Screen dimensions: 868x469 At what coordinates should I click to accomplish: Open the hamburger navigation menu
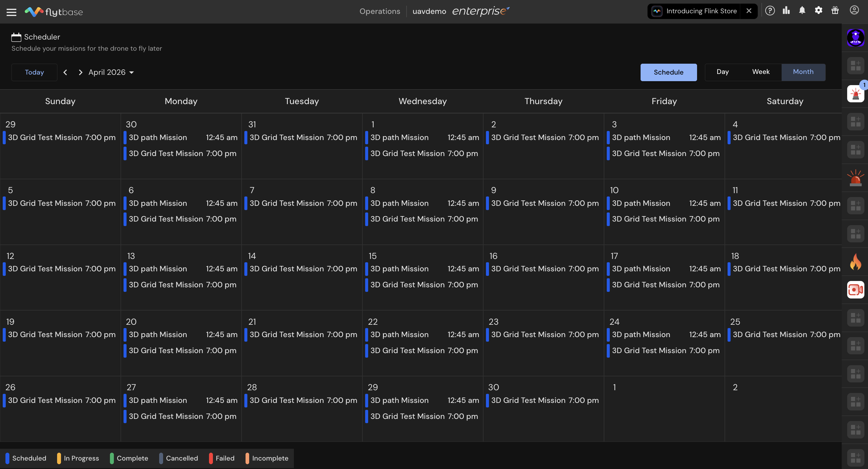[x=11, y=12]
